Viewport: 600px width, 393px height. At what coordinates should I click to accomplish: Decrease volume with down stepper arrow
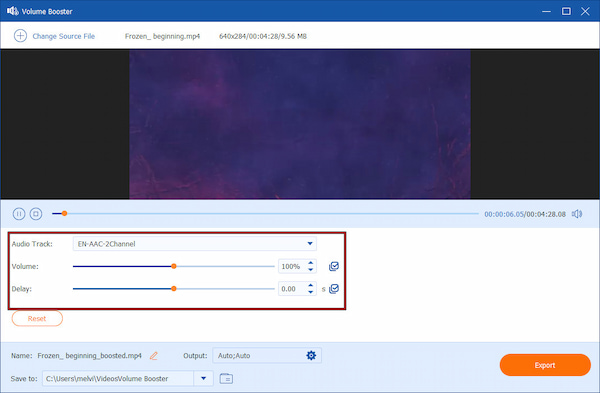(311, 270)
